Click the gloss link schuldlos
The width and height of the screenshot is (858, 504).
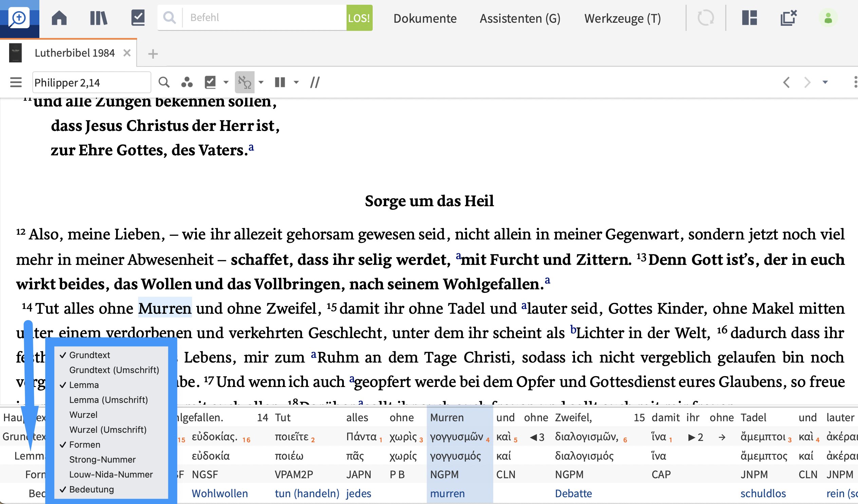point(763,494)
